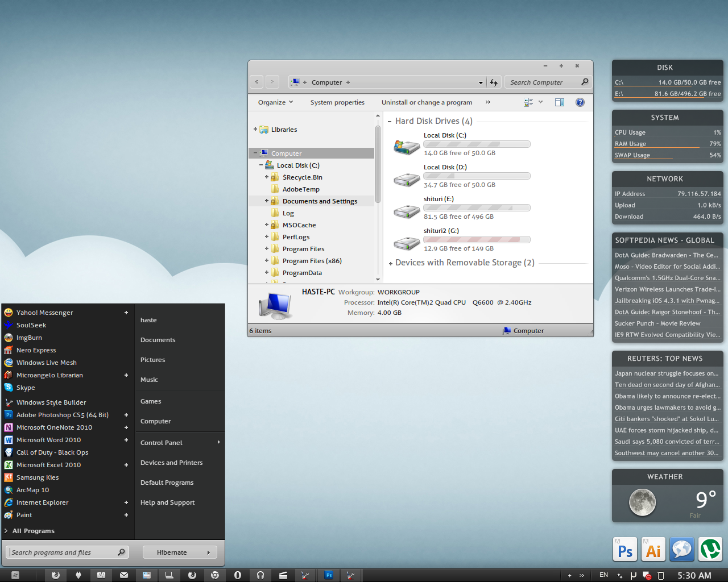Expand the Libraries tree node
The height and width of the screenshot is (582, 728).
[255, 129]
